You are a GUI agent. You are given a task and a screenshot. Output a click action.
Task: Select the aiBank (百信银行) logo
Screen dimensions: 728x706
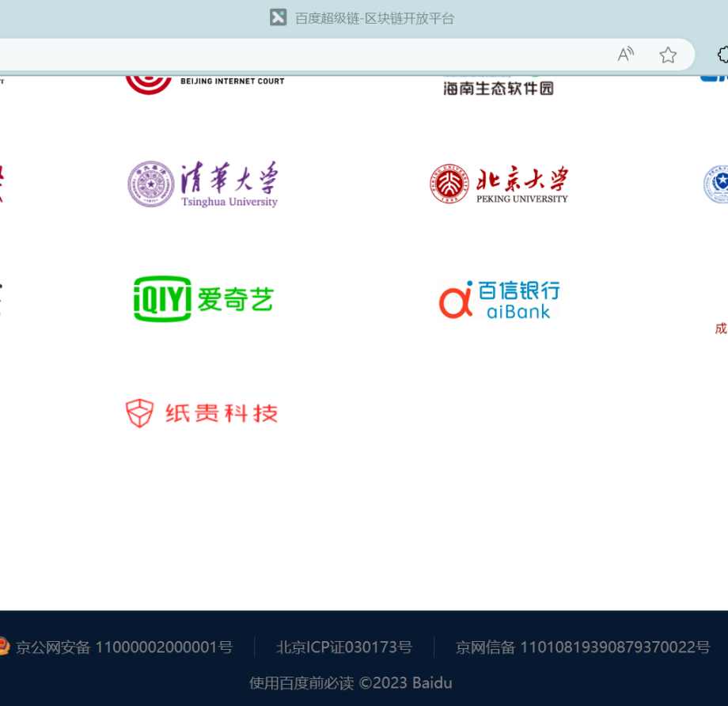(499, 299)
